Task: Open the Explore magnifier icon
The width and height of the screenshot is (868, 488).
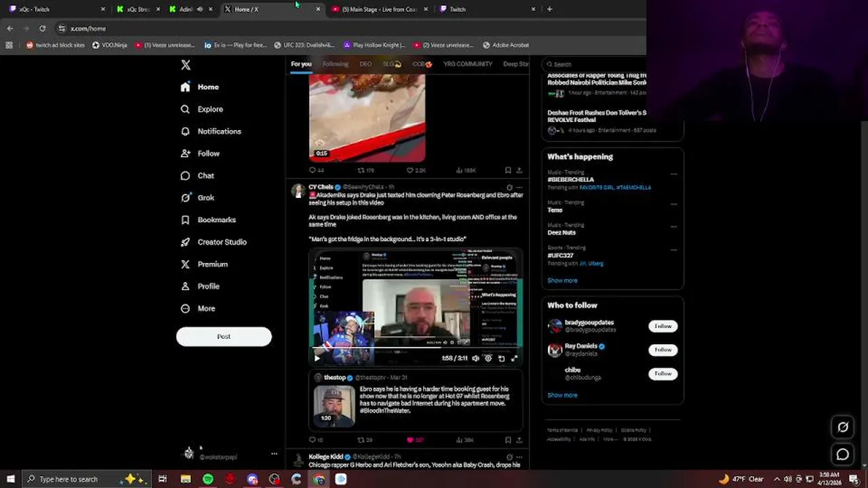Action: 185,109
